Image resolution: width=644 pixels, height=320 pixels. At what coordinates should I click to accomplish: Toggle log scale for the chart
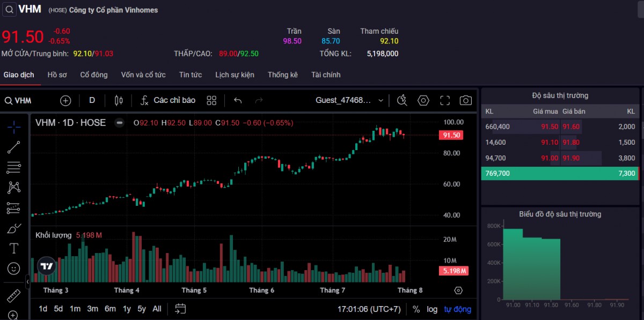point(432,309)
